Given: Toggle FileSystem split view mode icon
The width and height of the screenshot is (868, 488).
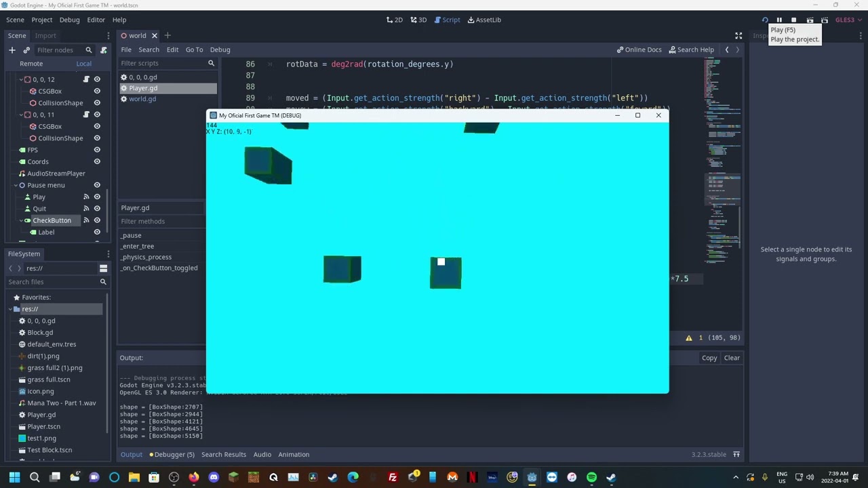Looking at the screenshot, I should [103, 268].
